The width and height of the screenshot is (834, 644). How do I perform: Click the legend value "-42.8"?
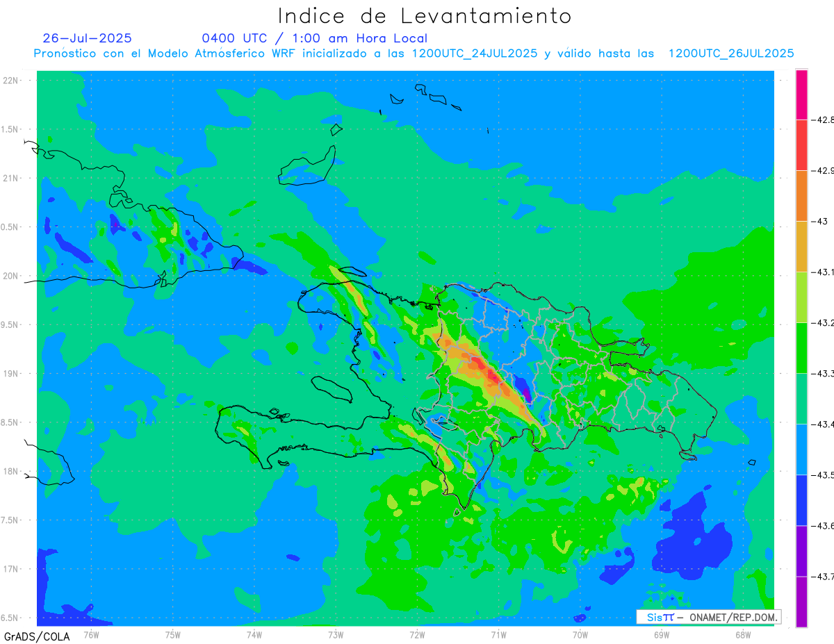pyautogui.click(x=823, y=119)
